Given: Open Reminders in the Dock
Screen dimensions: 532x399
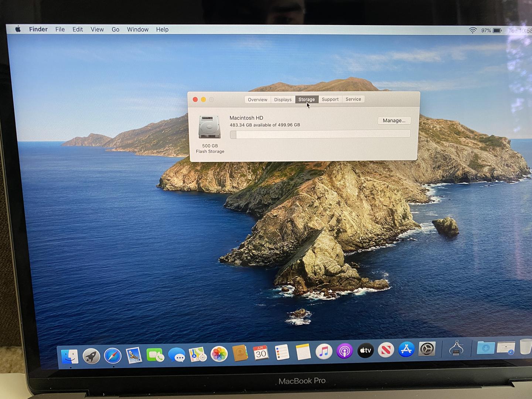Looking at the screenshot, I should [x=282, y=352].
